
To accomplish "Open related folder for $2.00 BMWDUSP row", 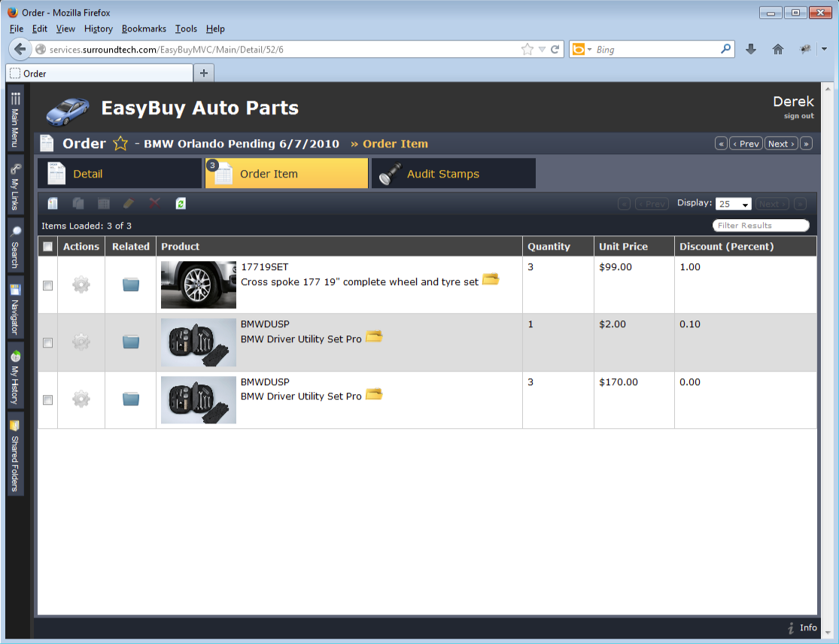I will [x=131, y=342].
